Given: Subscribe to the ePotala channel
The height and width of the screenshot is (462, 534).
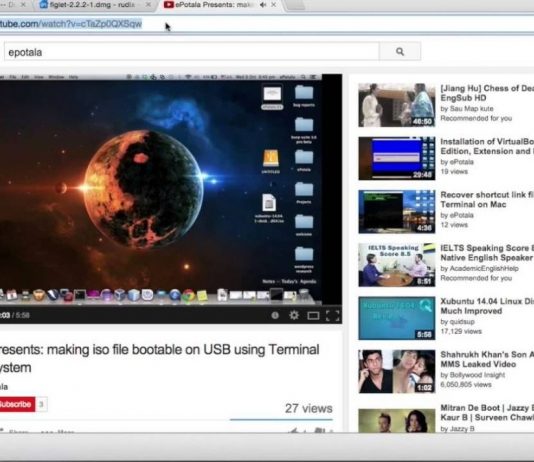Looking at the screenshot, I should (x=17, y=404).
